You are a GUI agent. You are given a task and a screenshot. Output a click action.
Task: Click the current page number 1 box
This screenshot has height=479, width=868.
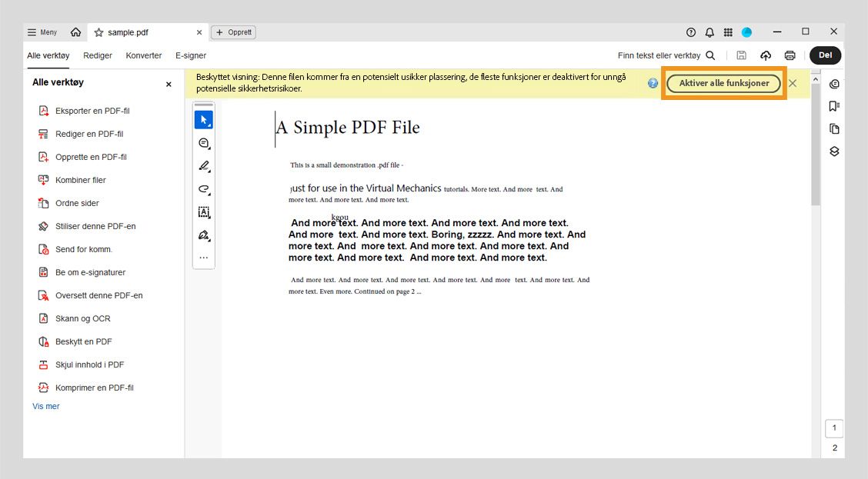point(834,428)
